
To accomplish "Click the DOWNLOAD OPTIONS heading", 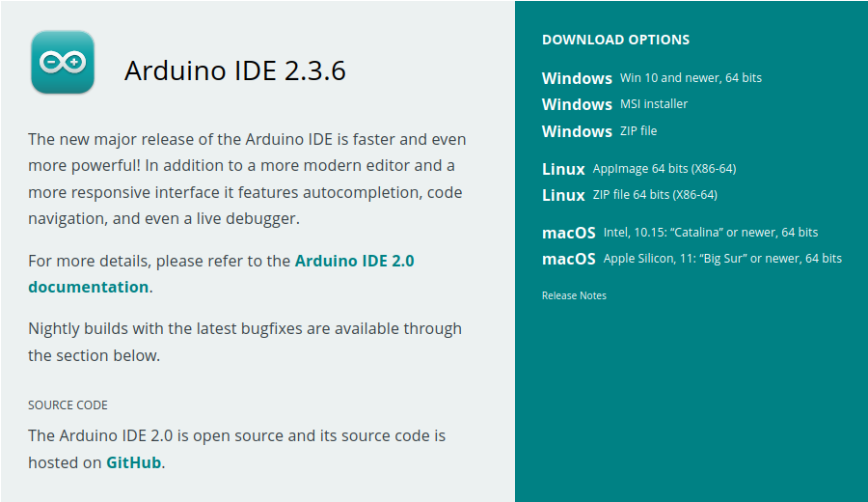I will [x=615, y=41].
